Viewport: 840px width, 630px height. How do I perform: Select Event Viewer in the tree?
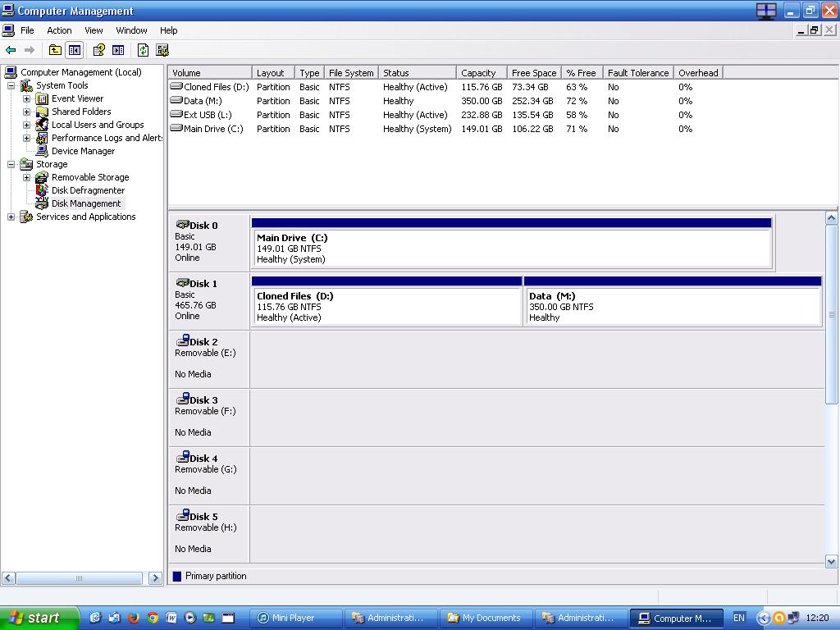point(77,98)
